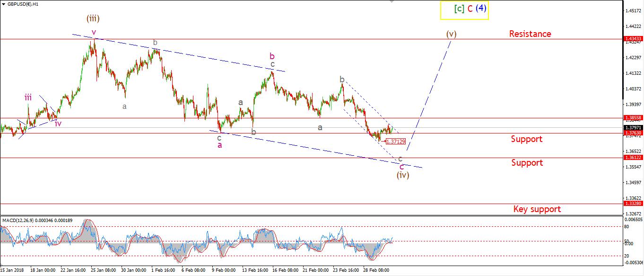Click the 1 Feb 16:00 time label
This screenshot has width=644, height=276.
pos(163,270)
